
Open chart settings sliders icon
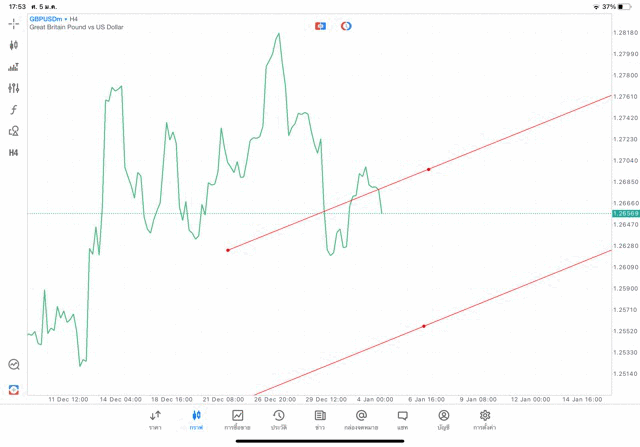click(x=14, y=88)
